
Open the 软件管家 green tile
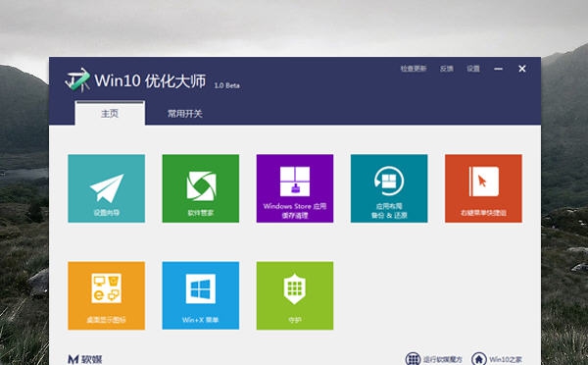pos(201,188)
